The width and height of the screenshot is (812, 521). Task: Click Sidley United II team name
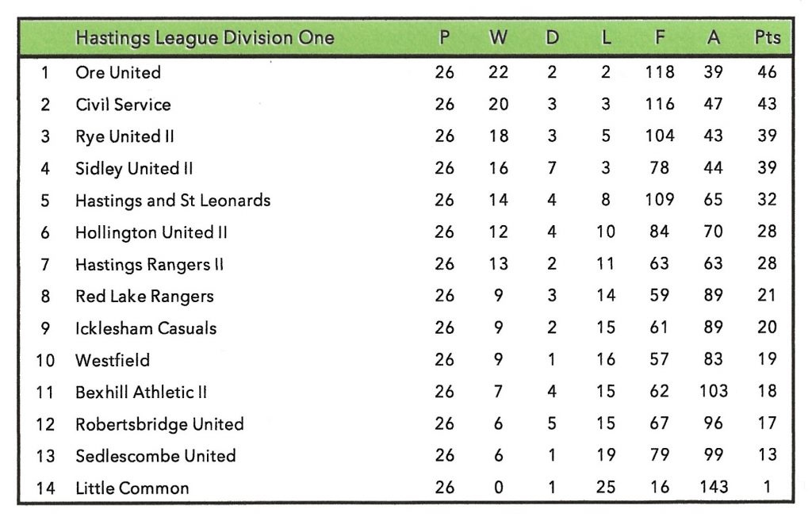[134, 168]
